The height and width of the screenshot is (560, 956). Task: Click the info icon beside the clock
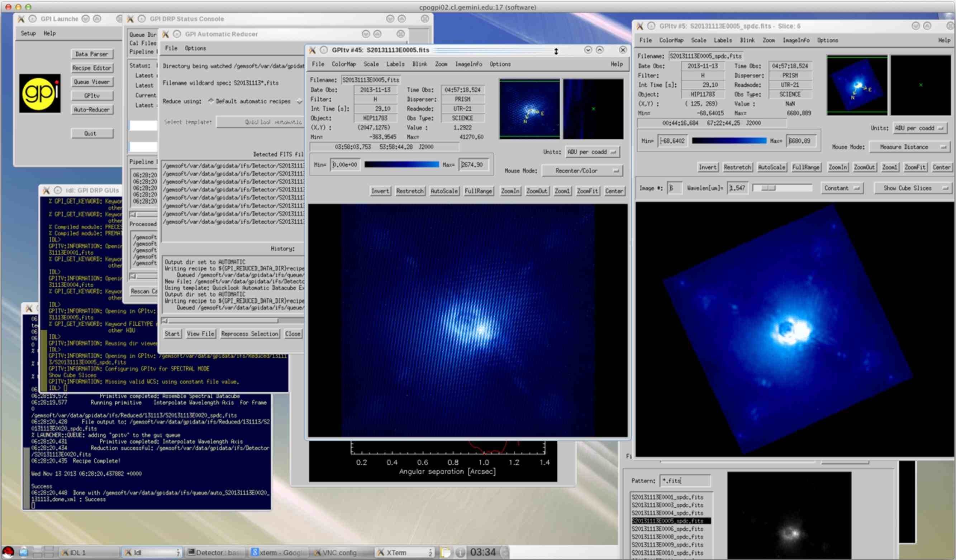click(460, 552)
